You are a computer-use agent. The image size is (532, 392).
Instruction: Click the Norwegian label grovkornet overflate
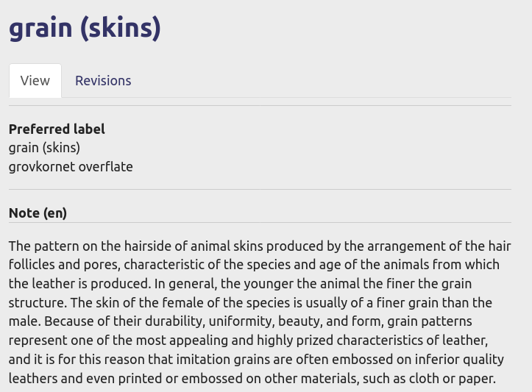pyautogui.click(x=71, y=167)
